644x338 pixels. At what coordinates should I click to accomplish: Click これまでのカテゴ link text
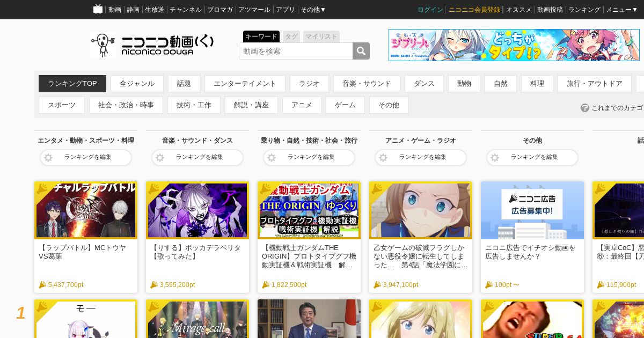[617, 108]
